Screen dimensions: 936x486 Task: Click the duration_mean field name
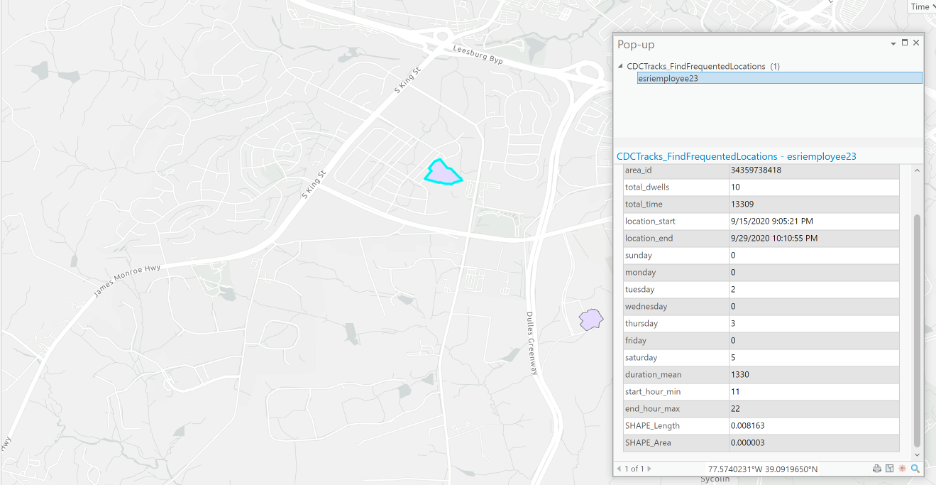click(x=653, y=374)
